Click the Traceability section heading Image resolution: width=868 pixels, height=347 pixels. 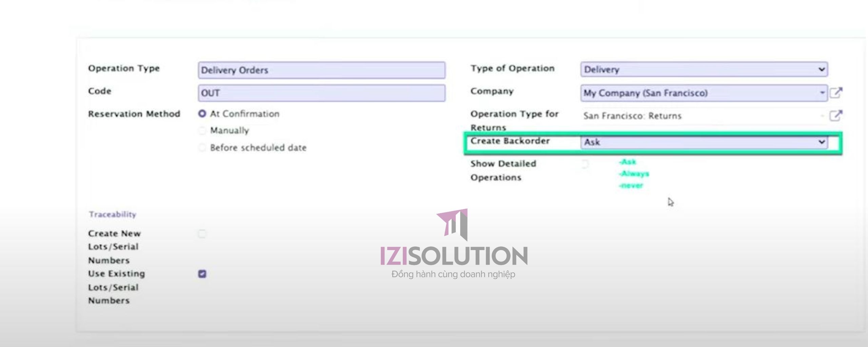pyautogui.click(x=112, y=214)
